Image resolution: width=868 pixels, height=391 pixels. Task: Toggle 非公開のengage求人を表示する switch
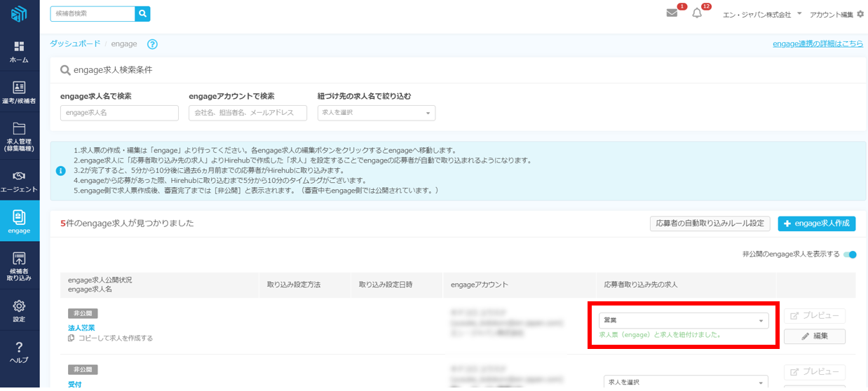[x=850, y=254]
